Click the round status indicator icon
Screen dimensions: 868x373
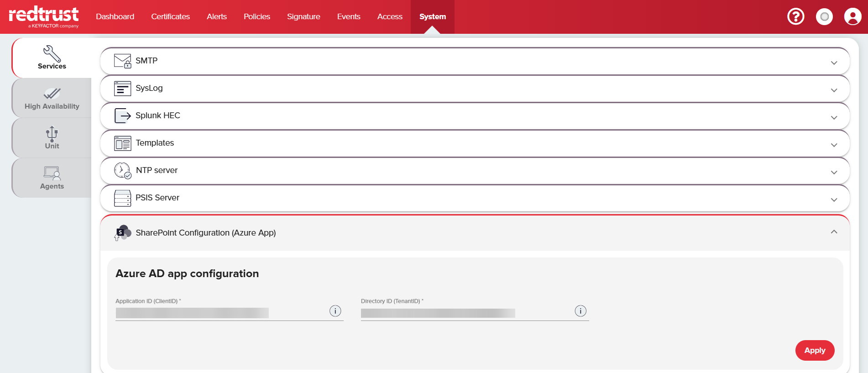point(824,17)
